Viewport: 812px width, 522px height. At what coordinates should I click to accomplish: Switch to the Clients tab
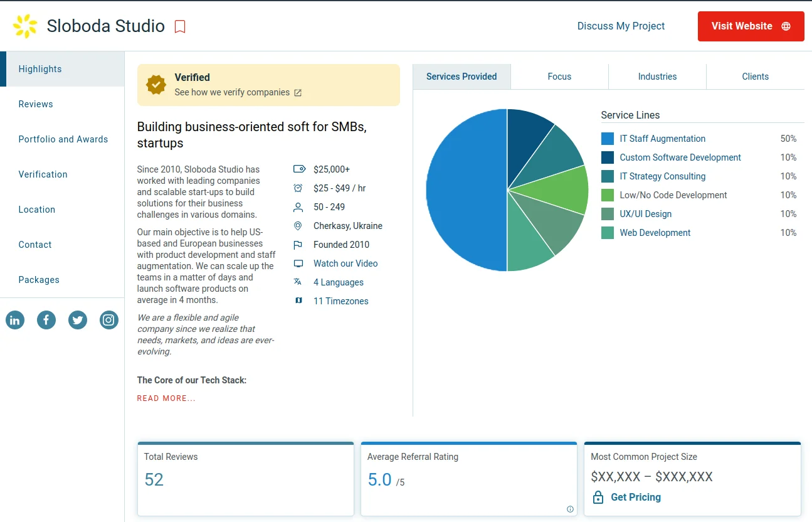click(755, 77)
